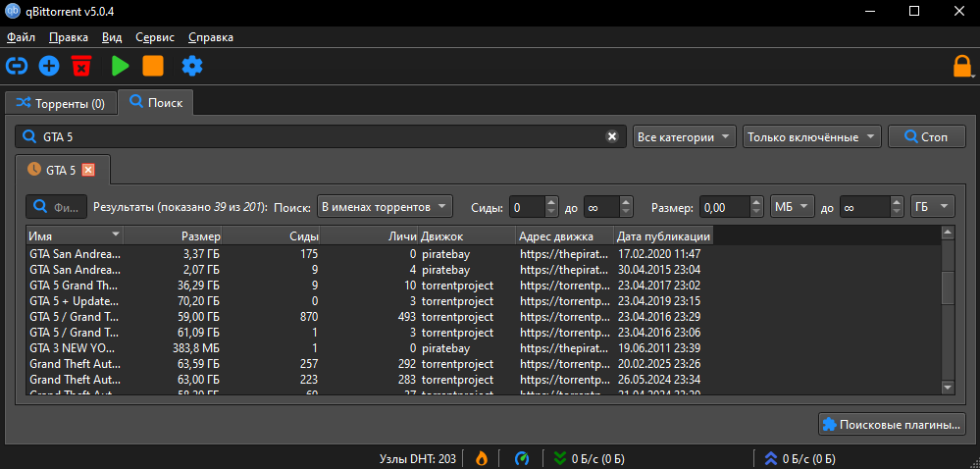This screenshot has width=980, height=469.
Task: Click the download speed status indicator
Action: (589, 458)
